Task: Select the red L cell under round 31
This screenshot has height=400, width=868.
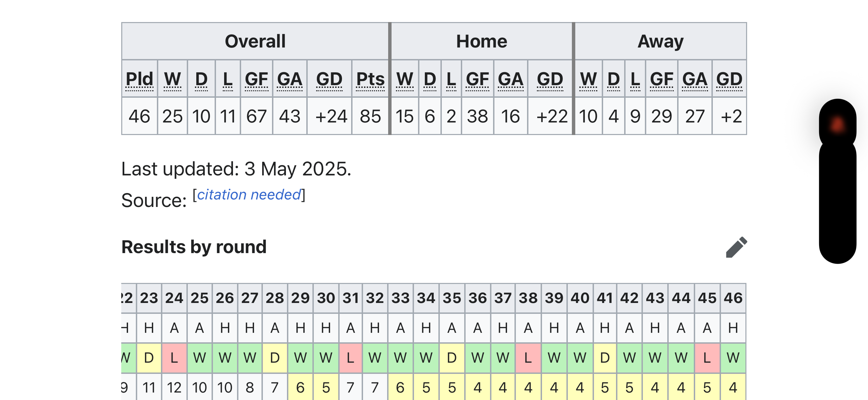Action: point(350,358)
